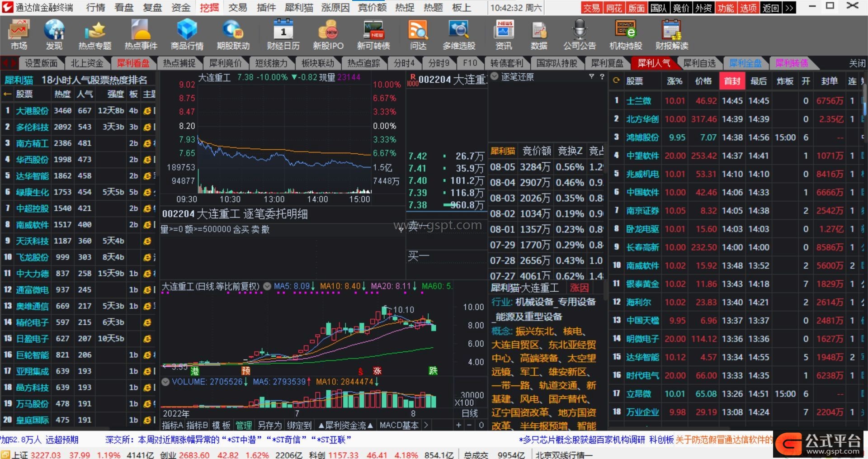Click the filter funnel icon in 逐笔还原 panel
This screenshot has width=868, height=459.
click(591, 77)
